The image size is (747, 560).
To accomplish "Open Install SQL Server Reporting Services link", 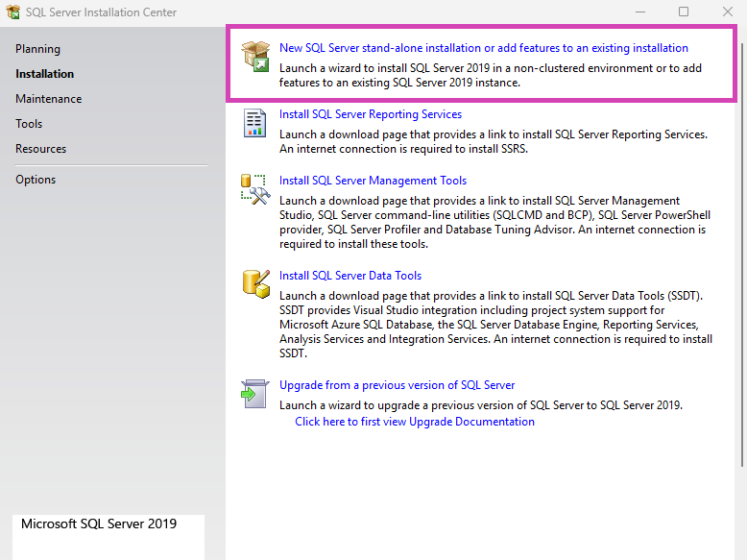I will pos(371,114).
